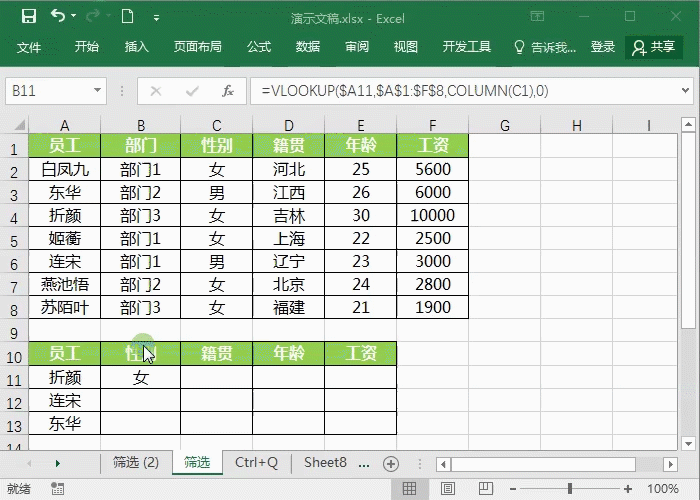
Task: Select the active 筛选 sheet tab
Action: (x=197, y=462)
